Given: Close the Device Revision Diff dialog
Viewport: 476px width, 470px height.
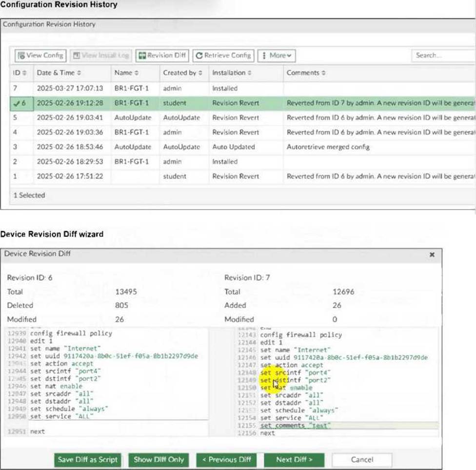Looking at the screenshot, I should pos(432,255).
